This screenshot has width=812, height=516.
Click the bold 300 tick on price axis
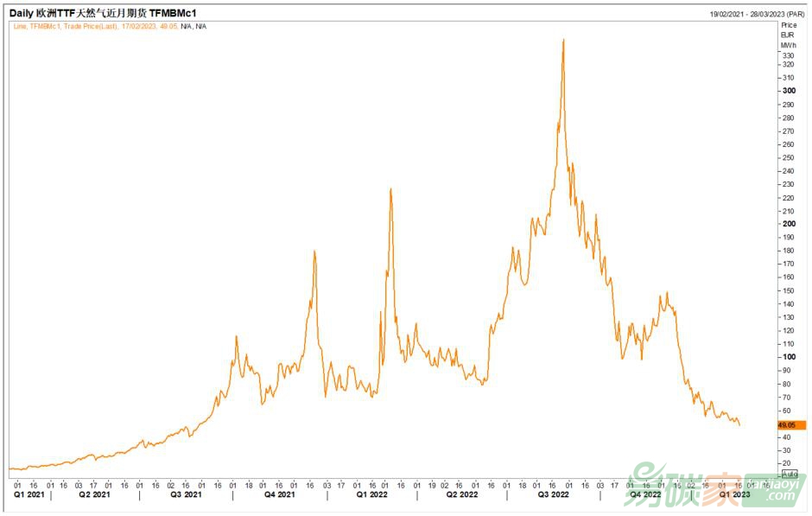tap(788, 91)
